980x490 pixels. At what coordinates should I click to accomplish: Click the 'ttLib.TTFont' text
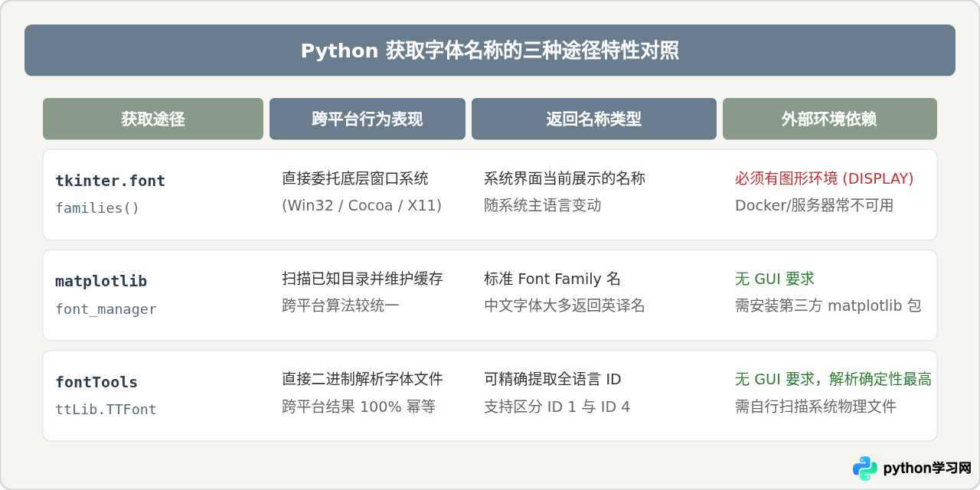pos(106,409)
